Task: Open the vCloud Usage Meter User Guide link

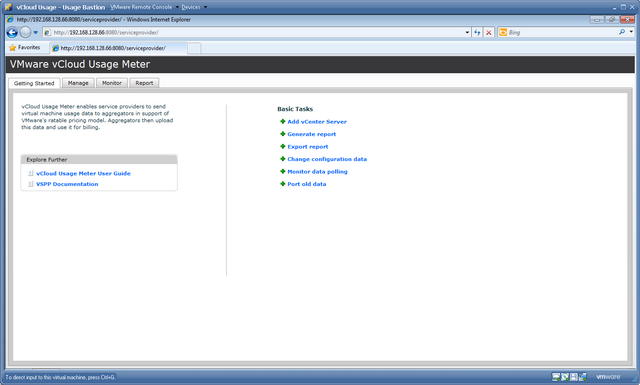Action: point(83,174)
